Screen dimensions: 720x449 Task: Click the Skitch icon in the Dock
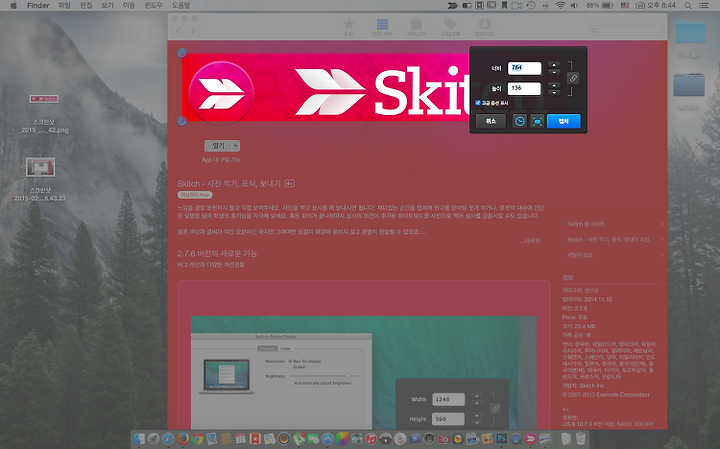tap(530, 439)
